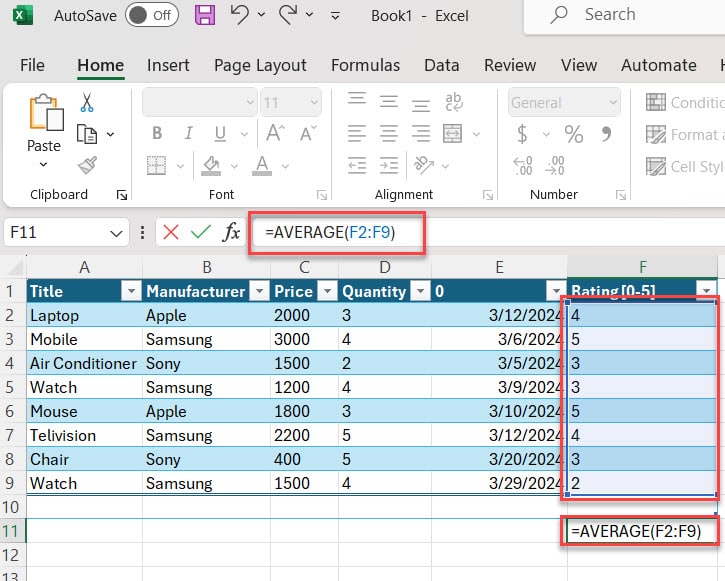Click the Align Right icon
725x581 pixels.
(x=421, y=134)
